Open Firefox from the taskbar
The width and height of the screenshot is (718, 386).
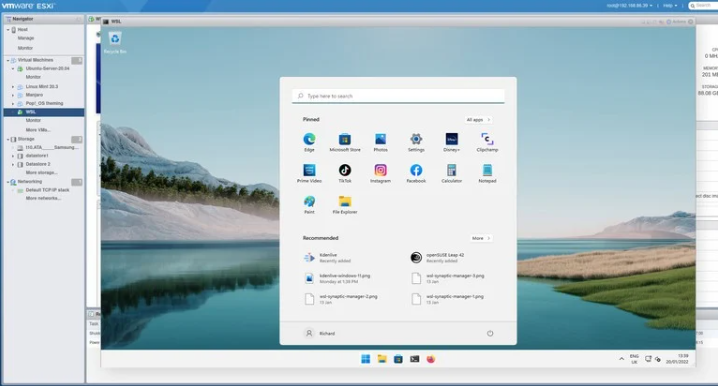pyautogui.click(x=431, y=359)
